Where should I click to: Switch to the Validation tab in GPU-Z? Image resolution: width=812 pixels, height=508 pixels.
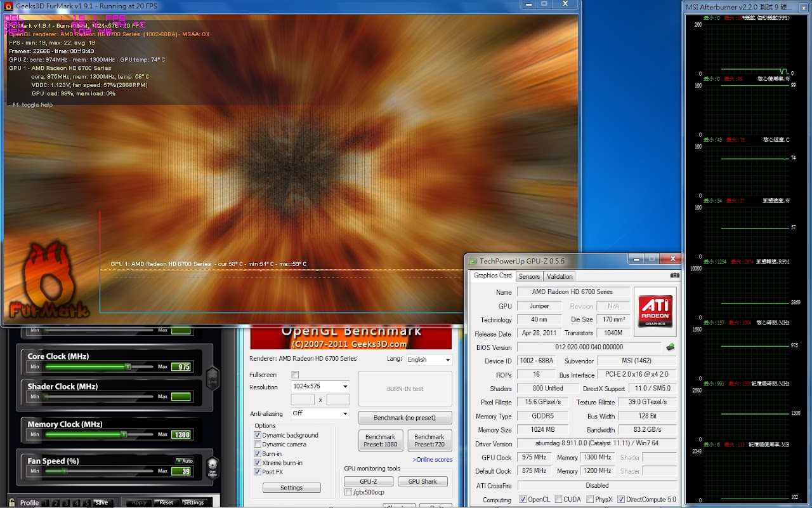click(559, 276)
